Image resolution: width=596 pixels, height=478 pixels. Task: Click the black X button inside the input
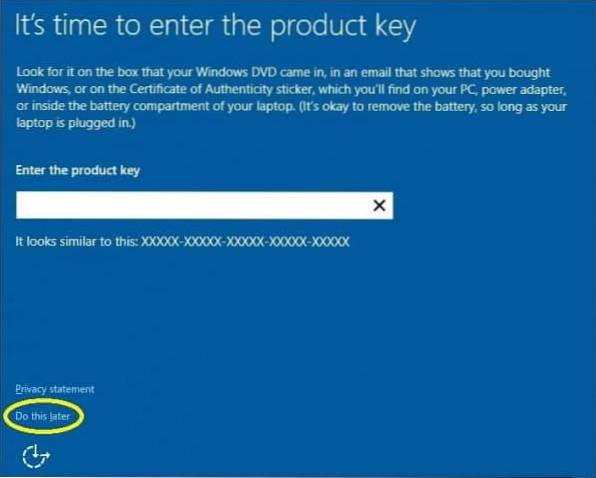tap(379, 206)
